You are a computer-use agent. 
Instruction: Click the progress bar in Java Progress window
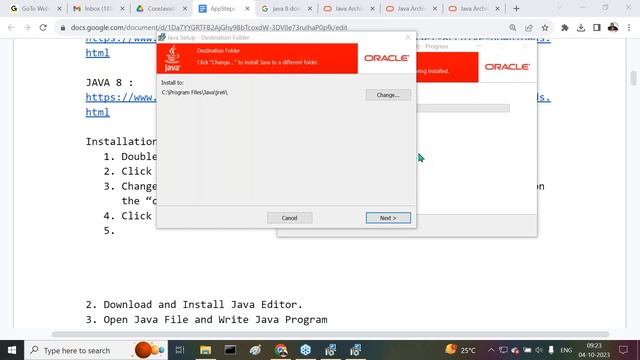(x=463, y=108)
